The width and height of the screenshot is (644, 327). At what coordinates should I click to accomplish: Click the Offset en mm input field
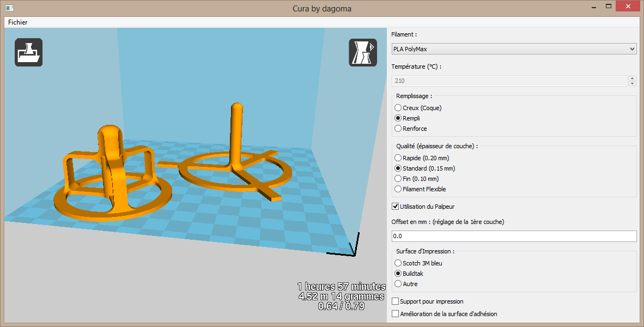coord(514,236)
